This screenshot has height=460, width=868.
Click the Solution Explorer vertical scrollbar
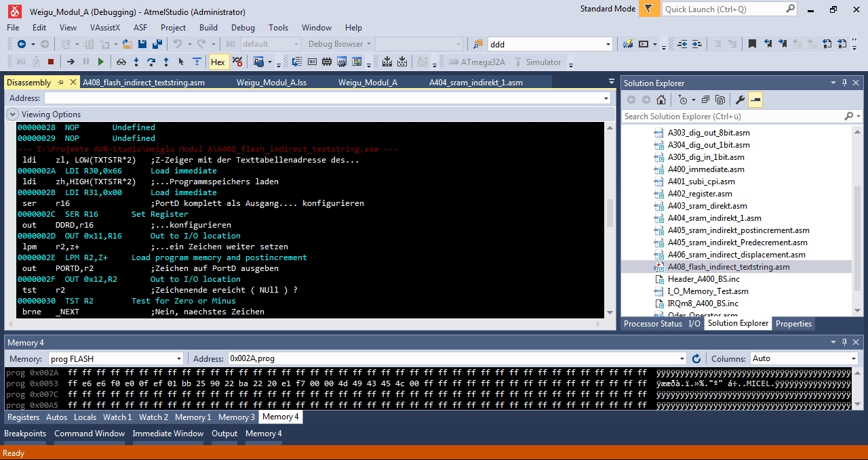pos(857,220)
